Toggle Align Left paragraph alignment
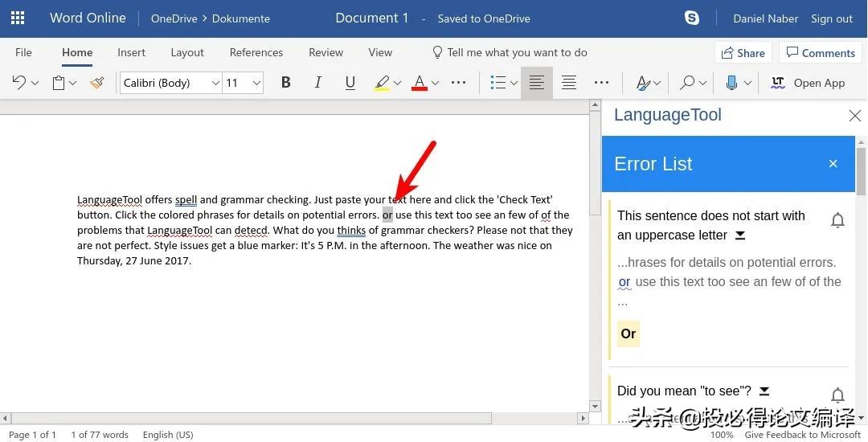868x442 pixels. point(536,83)
